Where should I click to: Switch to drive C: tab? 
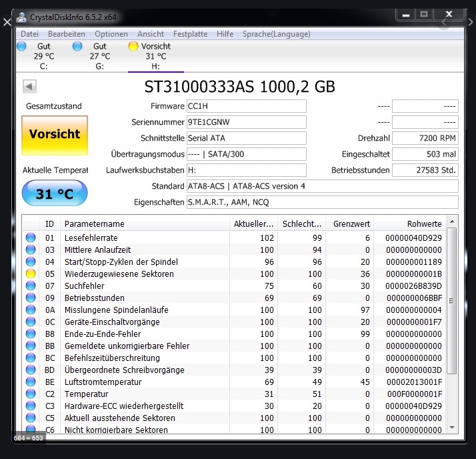click(44, 56)
